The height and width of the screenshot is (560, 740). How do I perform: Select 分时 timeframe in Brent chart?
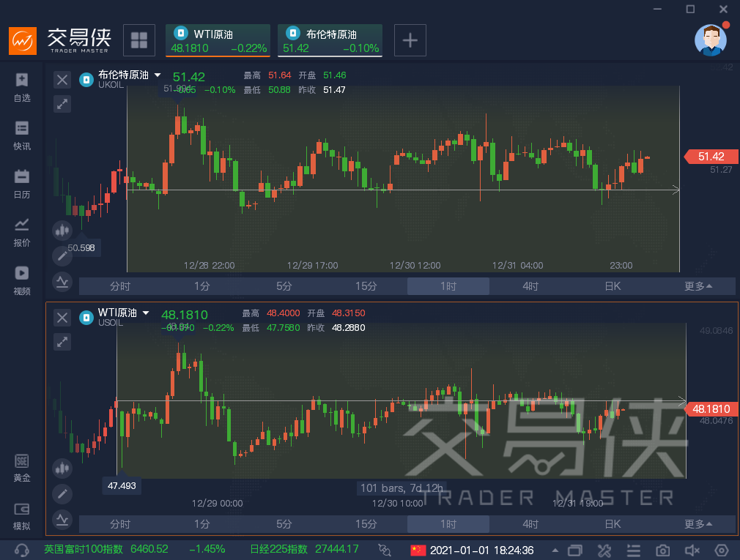[x=120, y=286]
